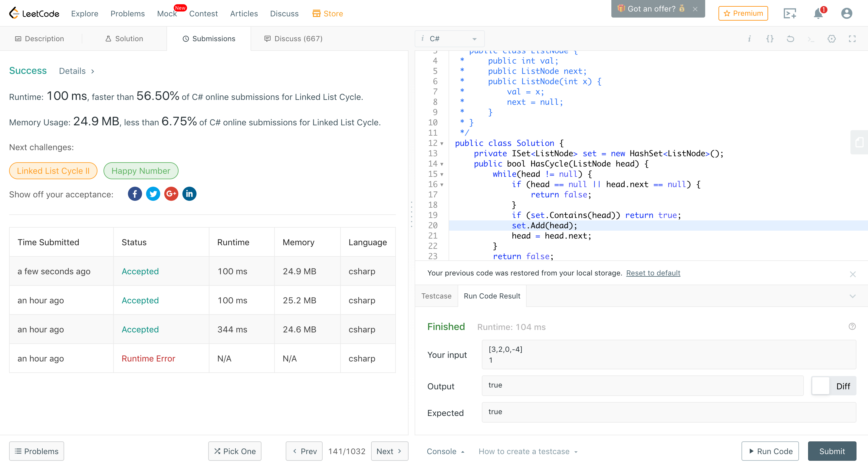Click the Output field showing true

coord(643,386)
